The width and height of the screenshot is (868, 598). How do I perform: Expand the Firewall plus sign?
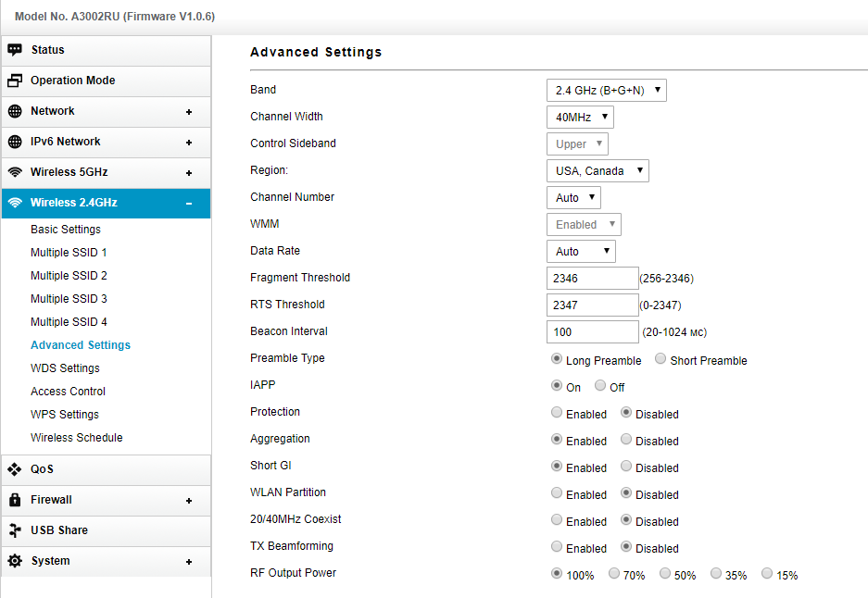tap(189, 501)
